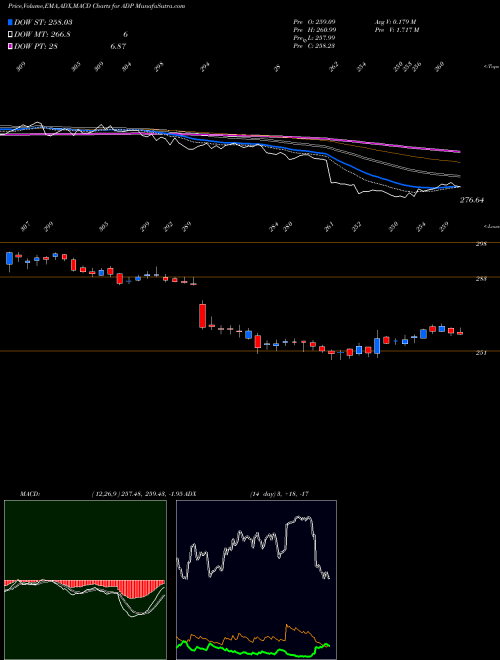Click the 'Avg V: 6.179 M' volume text

(x=396, y=21)
